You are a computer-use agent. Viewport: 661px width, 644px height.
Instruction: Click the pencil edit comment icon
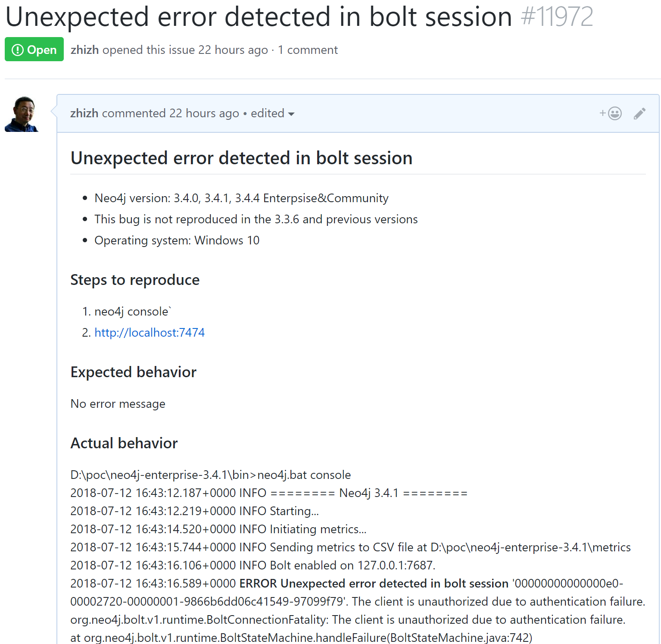(x=639, y=113)
